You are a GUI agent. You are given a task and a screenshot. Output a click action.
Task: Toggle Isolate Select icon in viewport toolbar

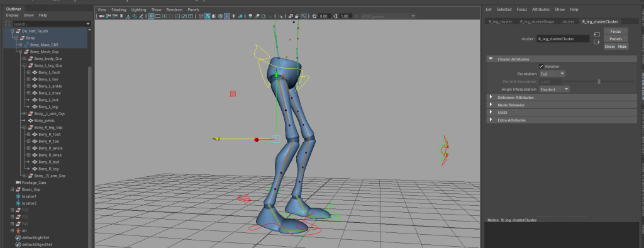(280, 16)
